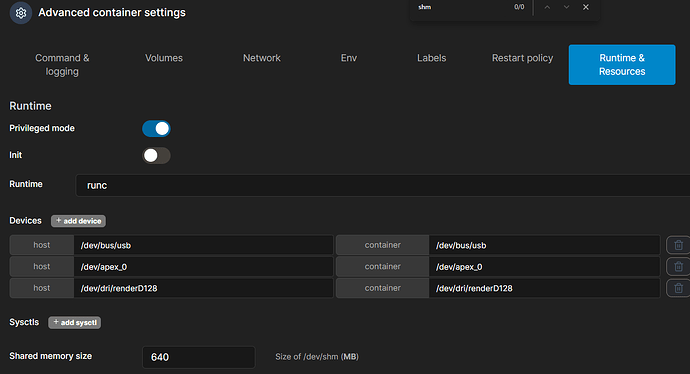Switch to the Network tab

(x=262, y=58)
